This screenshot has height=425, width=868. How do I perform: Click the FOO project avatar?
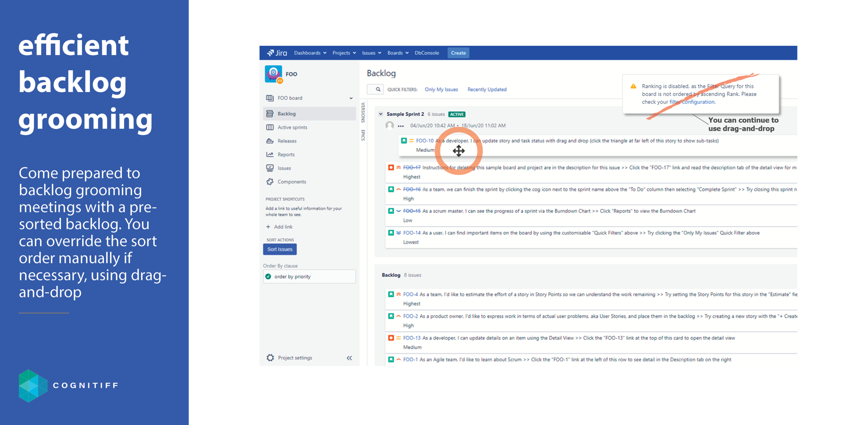tap(273, 74)
